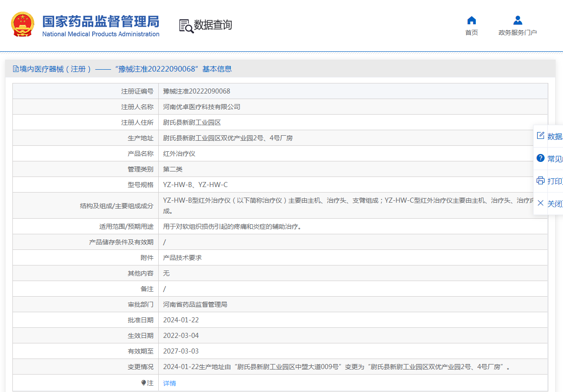The image size is (563, 392).
Task: Click the 数据查询 magnifier document icon
Action: coord(186,26)
